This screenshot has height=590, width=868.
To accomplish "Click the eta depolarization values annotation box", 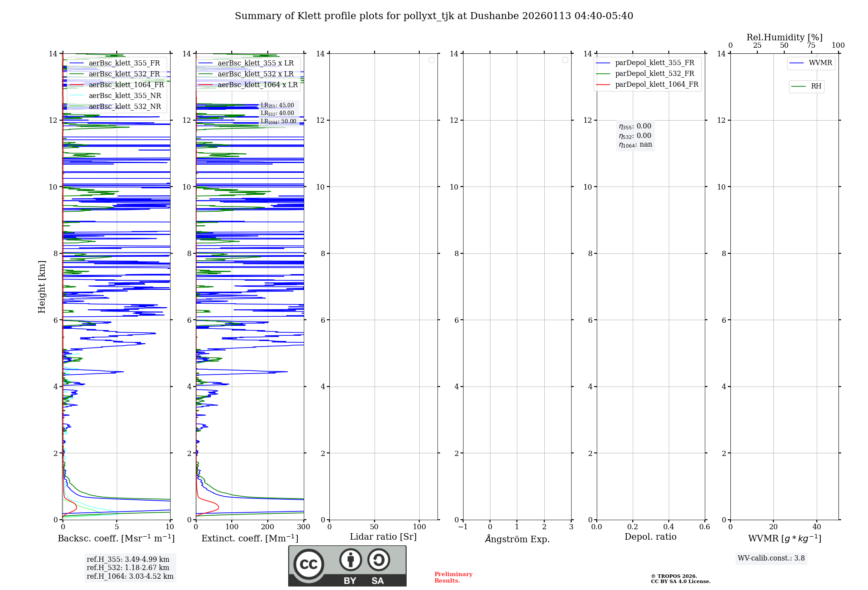I will (635, 135).
